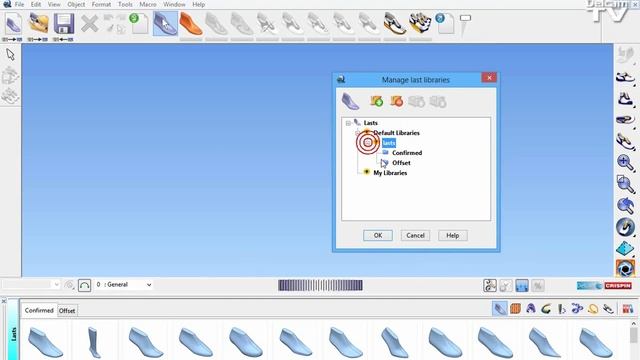Open the File menu
The image size is (640, 360).
(19, 4)
